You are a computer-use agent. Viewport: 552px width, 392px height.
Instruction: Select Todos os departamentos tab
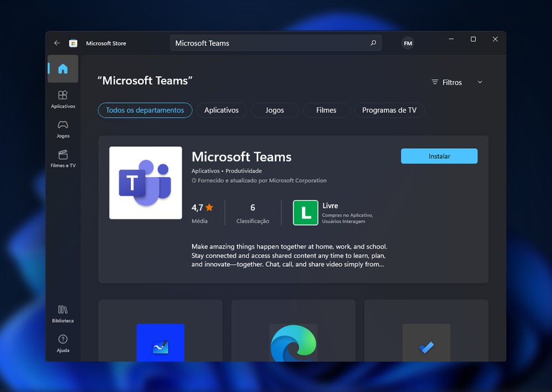[145, 110]
